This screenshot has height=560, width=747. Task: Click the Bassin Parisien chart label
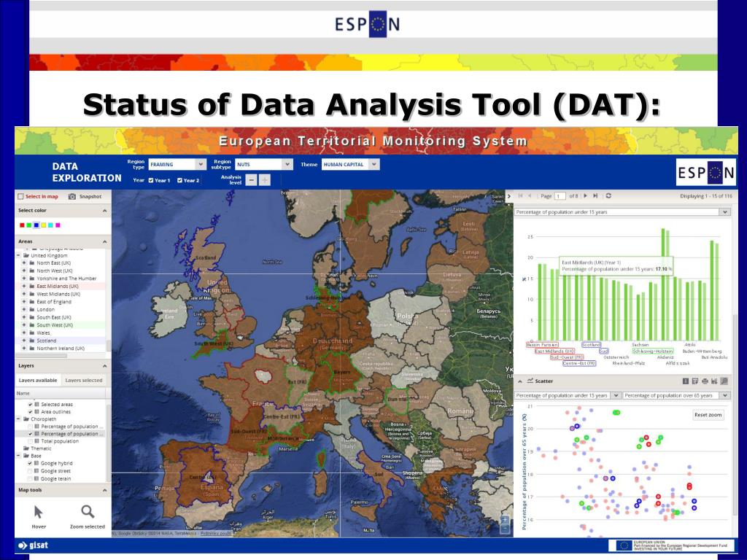click(542, 344)
